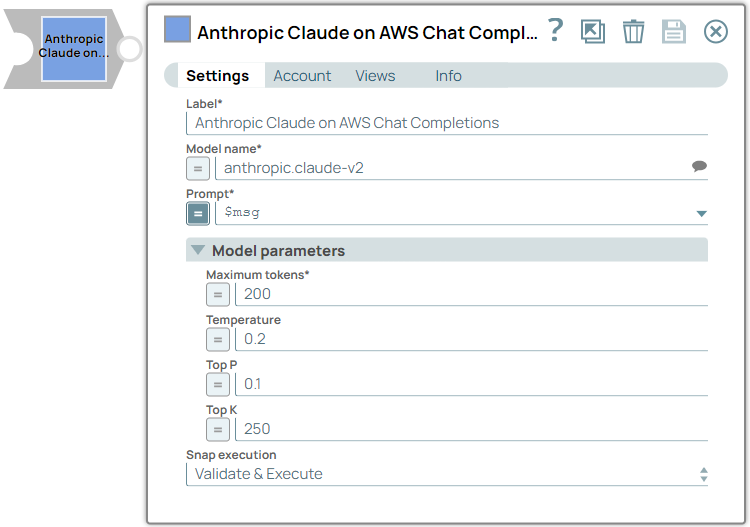Viewport: 750px width, 527px height.
Task: Click the Temperature field showing 0.2
Action: point(472,339)
